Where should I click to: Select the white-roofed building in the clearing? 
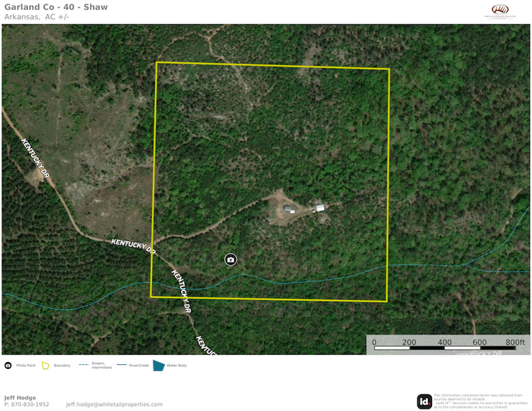(320, 208)
